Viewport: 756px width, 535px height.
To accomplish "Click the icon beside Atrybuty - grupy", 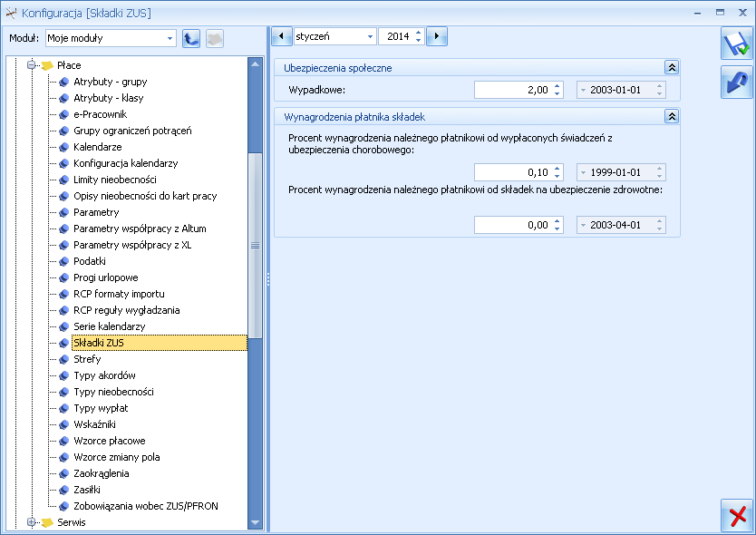I will [x=64, y=82].
